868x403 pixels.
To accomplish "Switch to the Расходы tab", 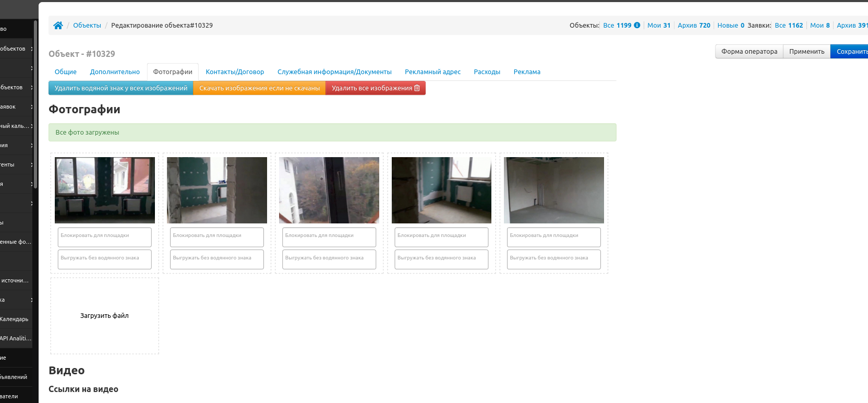I will pos(487,72).
